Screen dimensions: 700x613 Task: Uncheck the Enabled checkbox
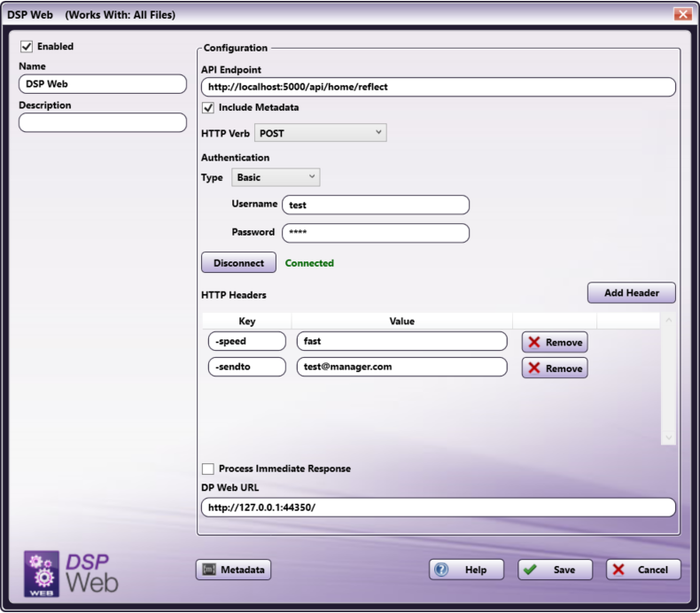click(27, 47)
